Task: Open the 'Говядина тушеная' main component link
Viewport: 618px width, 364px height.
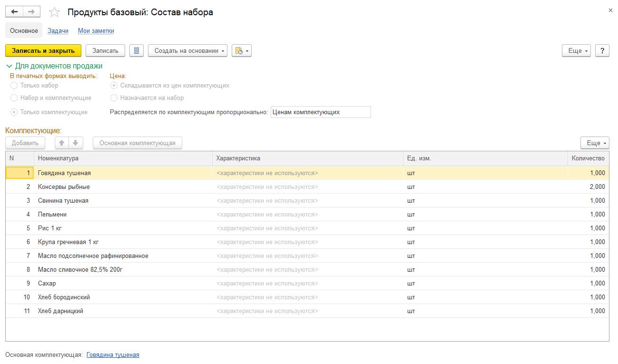Action: coord(113,354)
